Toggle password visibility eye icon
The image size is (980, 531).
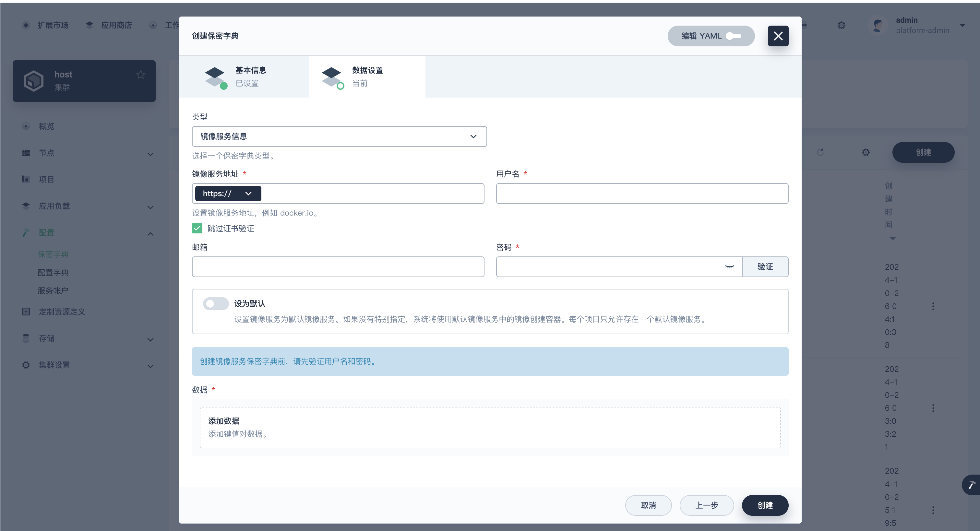pyautogui.click(x=729, y=266)
